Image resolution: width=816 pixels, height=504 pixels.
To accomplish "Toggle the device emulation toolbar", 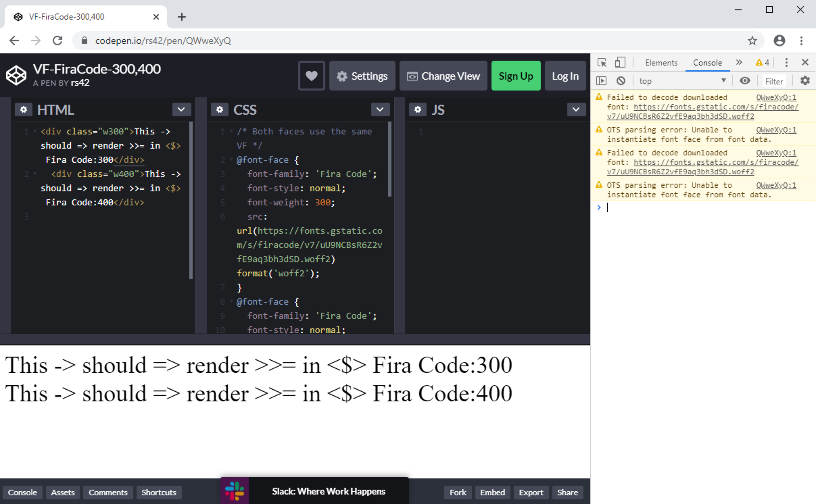I will click(621, 62).
